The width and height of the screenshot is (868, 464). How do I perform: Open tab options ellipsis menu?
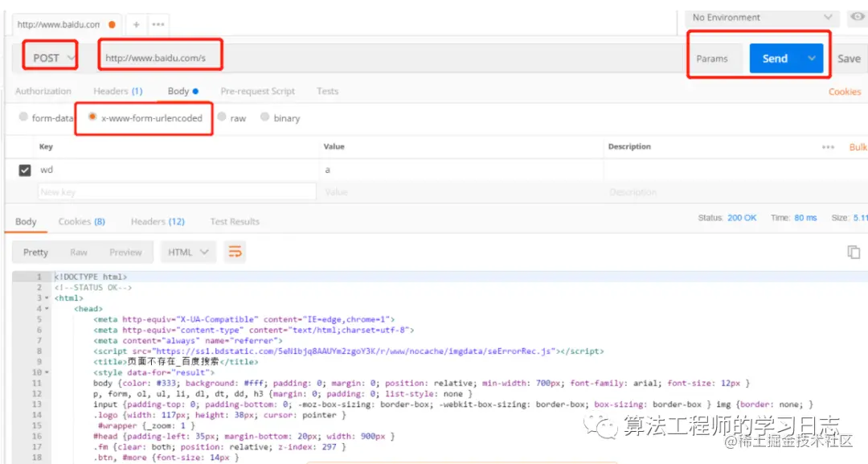(158, 24)
